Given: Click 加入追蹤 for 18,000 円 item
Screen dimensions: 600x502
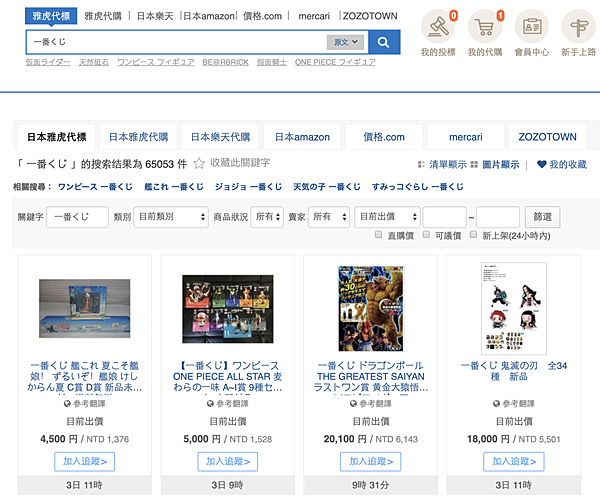Looking at the screenshot, I should [514, 461].
